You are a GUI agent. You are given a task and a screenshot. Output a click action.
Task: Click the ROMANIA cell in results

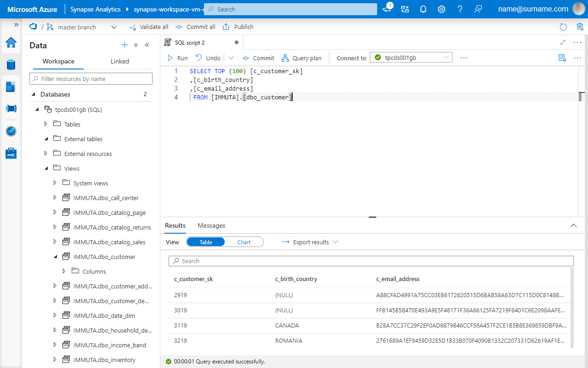tap(288, 341)
